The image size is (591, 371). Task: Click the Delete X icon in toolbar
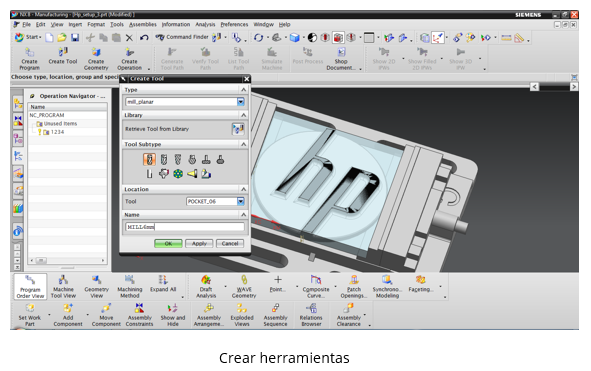(129, 37)
